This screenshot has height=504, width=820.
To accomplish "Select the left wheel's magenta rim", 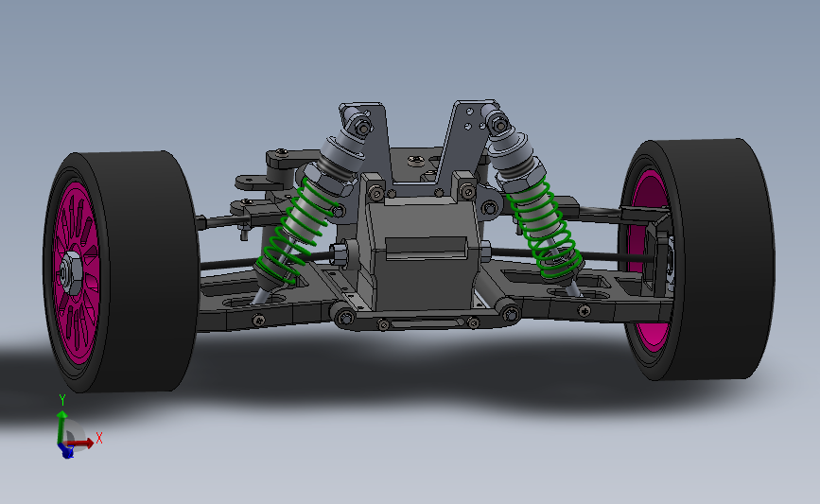I will [x=77, y=272].
